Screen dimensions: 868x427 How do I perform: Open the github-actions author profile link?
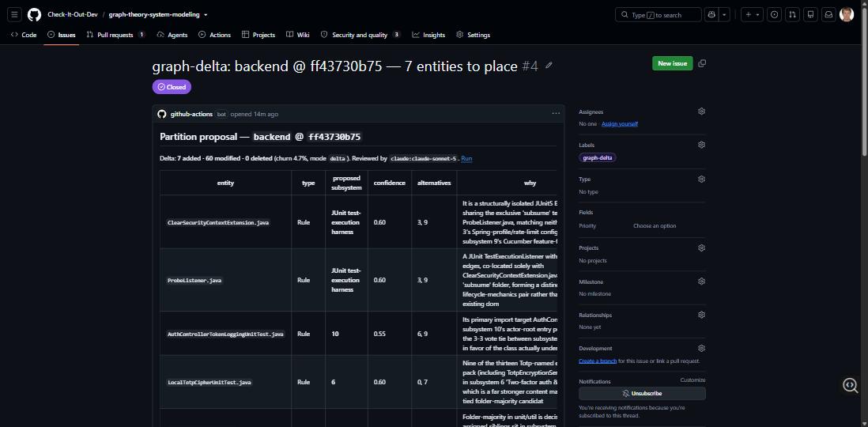(191, 114)
